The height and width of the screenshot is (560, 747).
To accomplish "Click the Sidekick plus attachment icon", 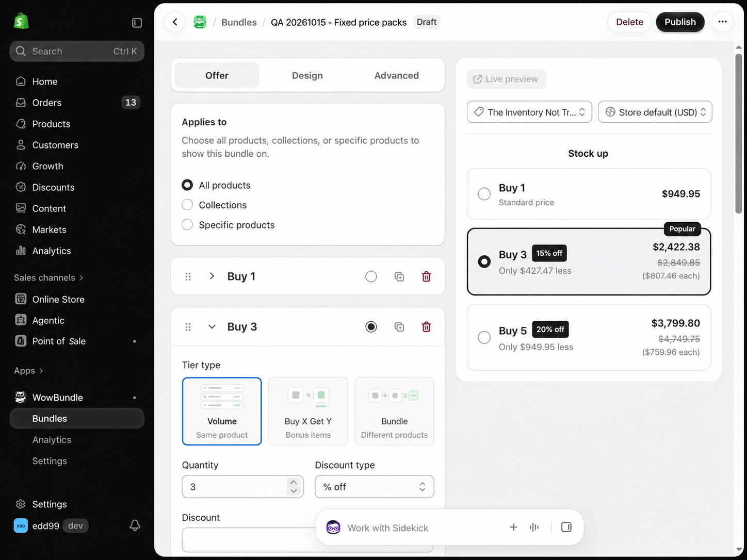I will [x=513, y=527].
